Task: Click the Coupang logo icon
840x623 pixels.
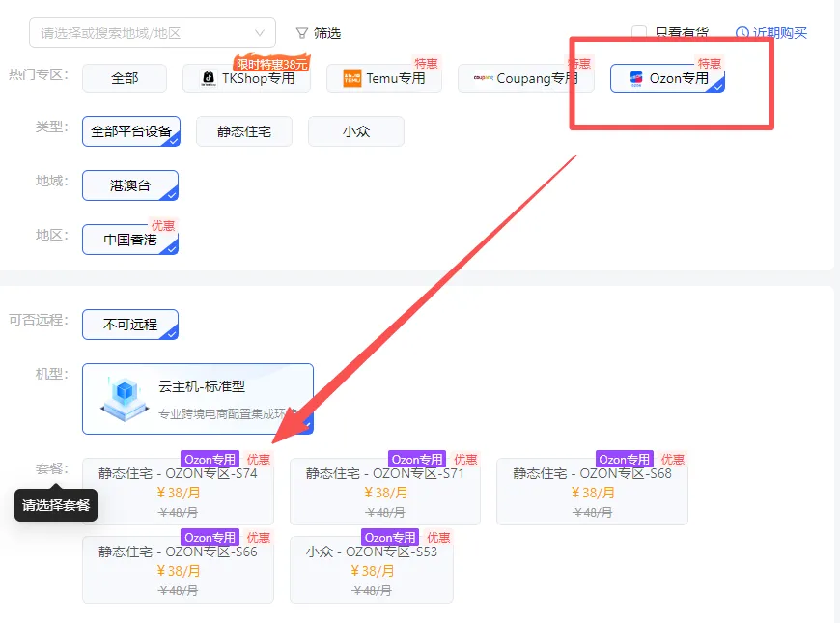Action: coord(483,78)
